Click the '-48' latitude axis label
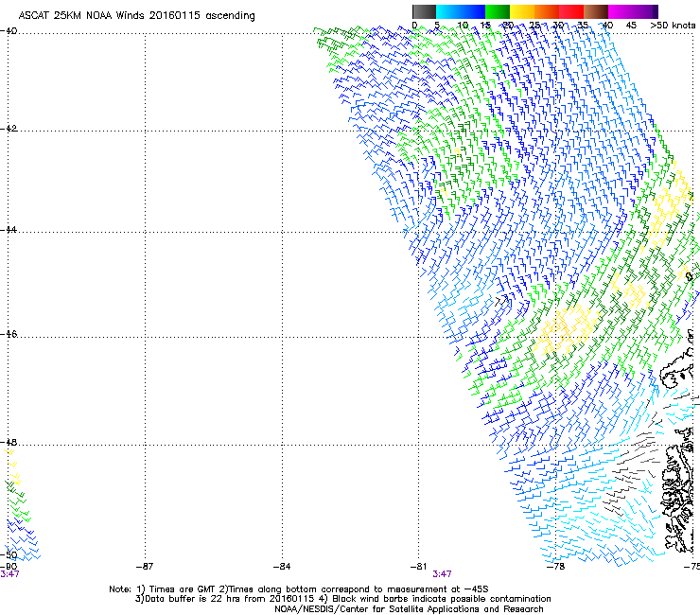 pyautogui.click(x=9, y=442)
